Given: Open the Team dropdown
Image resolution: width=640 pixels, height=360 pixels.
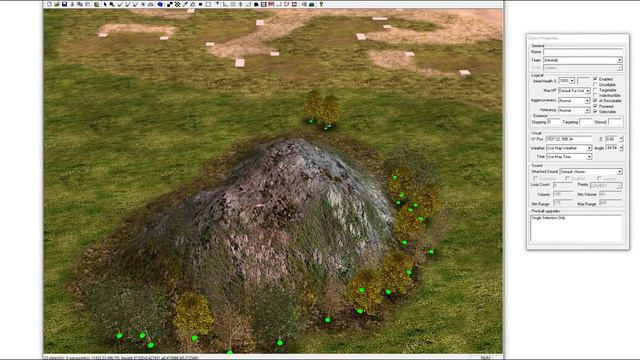Looking at the screenshot, I should point(582,60).
